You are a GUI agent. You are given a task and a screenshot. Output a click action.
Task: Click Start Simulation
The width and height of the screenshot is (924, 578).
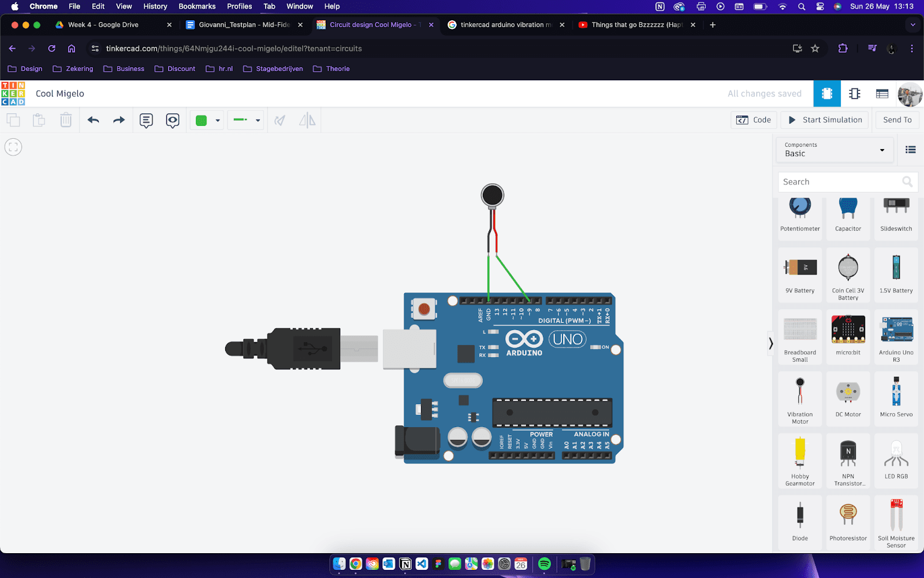pyautogui.click(x=825, y=120)
